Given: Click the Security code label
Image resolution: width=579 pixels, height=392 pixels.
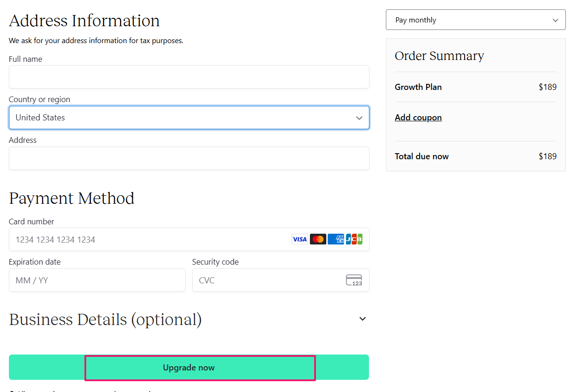Looking at the screenshot, I should 215,262.
